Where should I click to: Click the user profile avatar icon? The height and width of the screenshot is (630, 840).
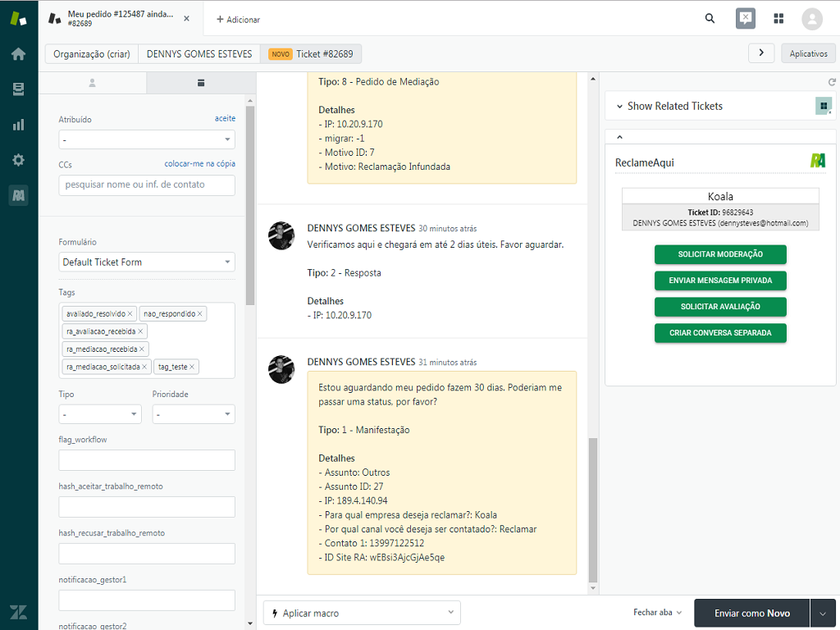[811, 19]
